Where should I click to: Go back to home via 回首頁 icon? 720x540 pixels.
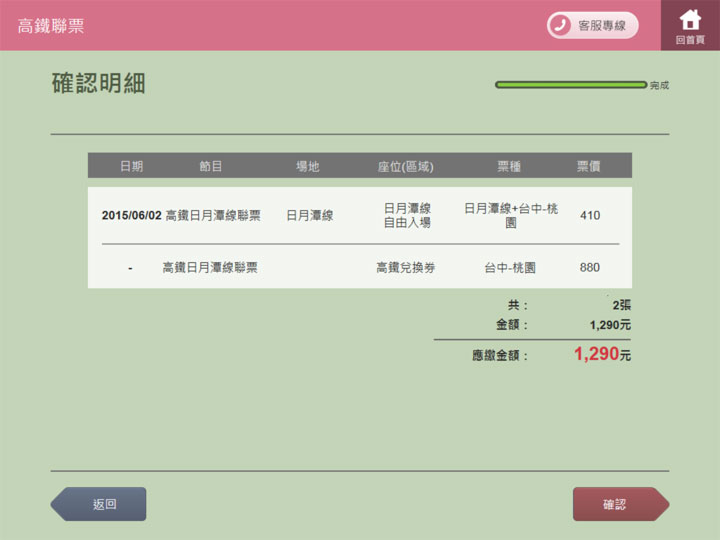690,25
